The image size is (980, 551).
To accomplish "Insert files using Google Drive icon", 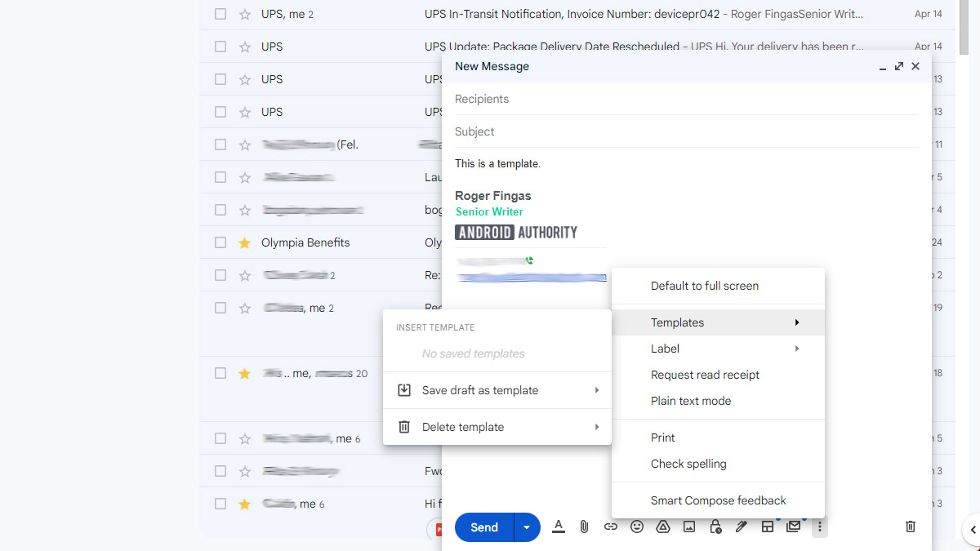I will click(663, 527).
